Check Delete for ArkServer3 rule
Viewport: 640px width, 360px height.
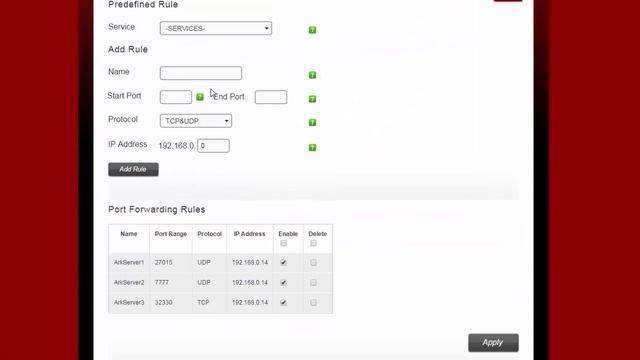tap(313, 302)
